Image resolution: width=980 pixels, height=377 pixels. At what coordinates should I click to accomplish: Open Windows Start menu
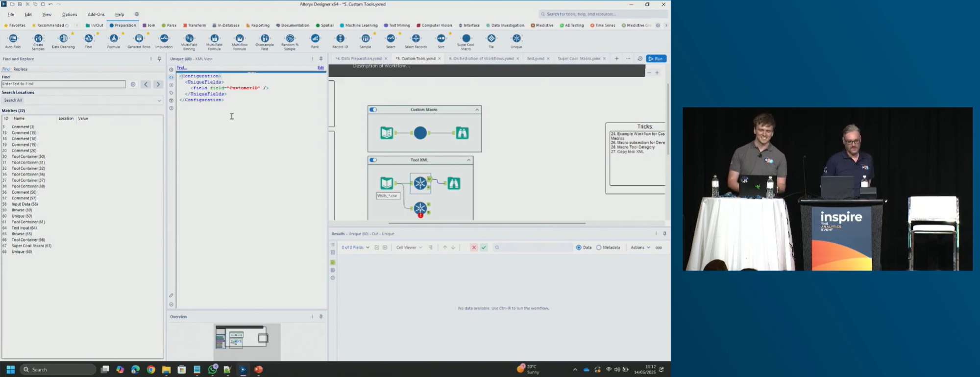click(x=10, y=369)
